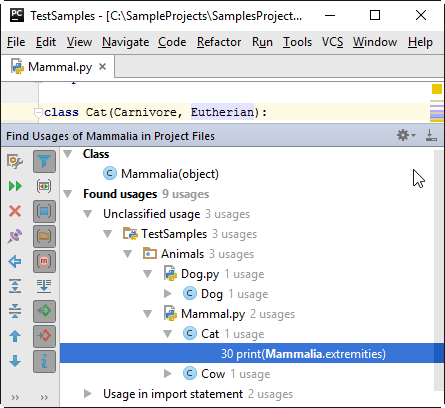Click Carnivore in the class declaration
The width and height of the screenshot is (445, 408).
(144, 112)
